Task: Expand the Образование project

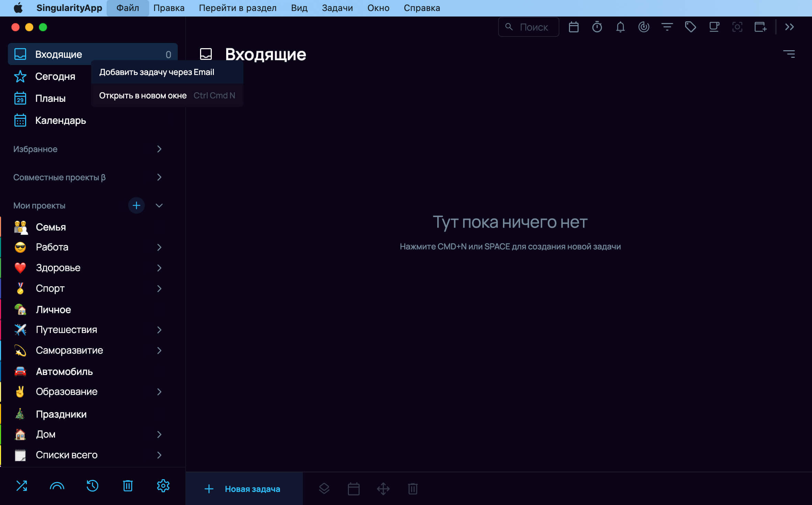Action: [x=159, y=391]
